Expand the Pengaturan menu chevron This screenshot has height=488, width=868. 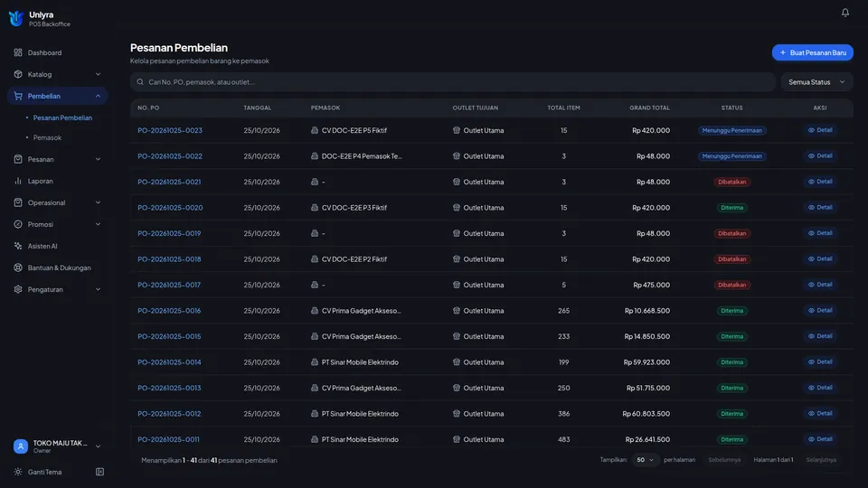98,289
